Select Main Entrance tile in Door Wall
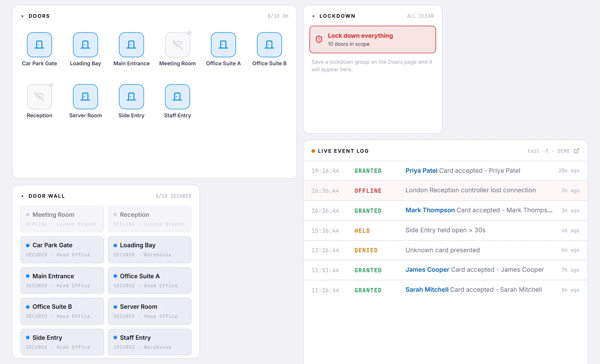The width and height of the screenshot is (600, 364). click(x=62, y=280)
